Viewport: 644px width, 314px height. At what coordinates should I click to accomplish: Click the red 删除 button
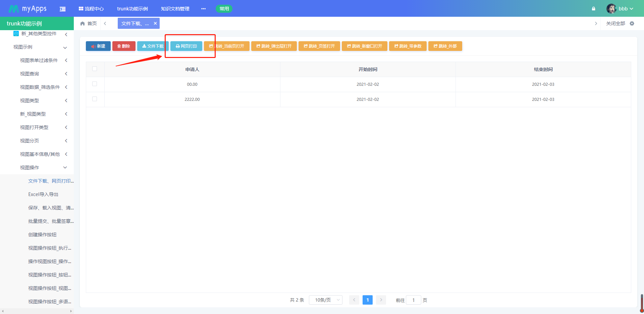point(124,46)
